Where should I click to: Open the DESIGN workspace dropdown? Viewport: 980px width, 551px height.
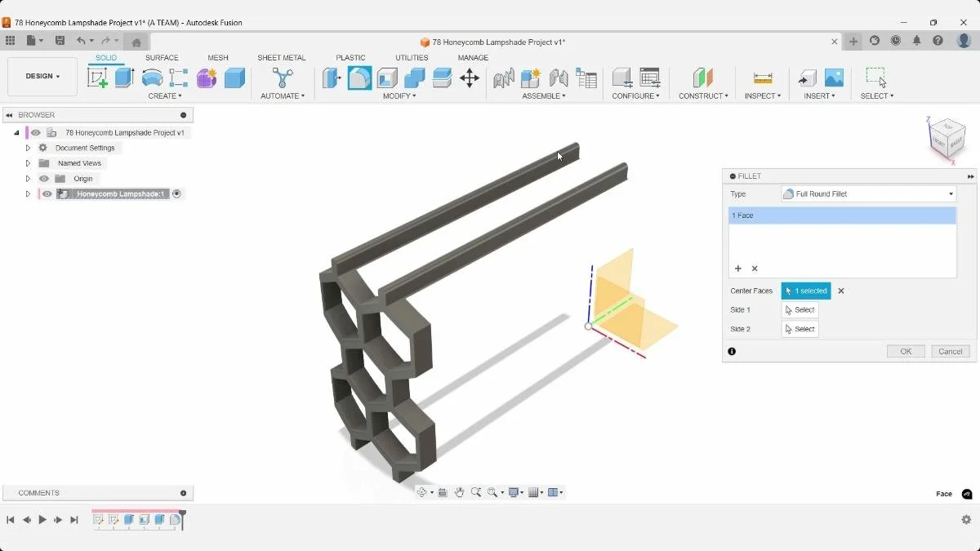42,76
